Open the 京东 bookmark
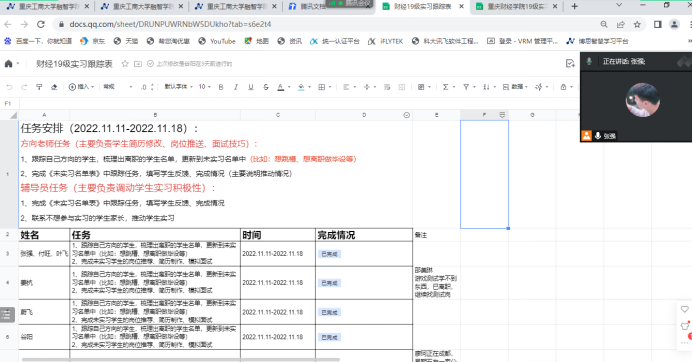This screenshot has width=693, height=362. tap(93, 41)
